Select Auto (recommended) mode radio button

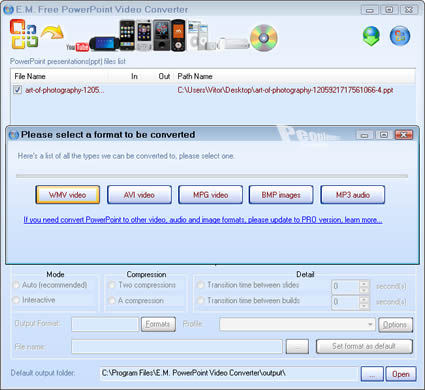click(x=16, y=285)
